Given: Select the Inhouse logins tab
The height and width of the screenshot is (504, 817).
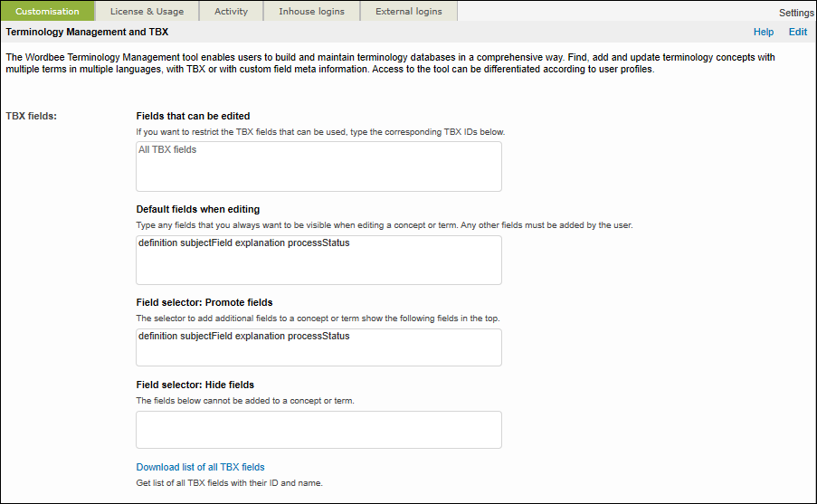Looking at the screenshot, I should coord(310,12).
